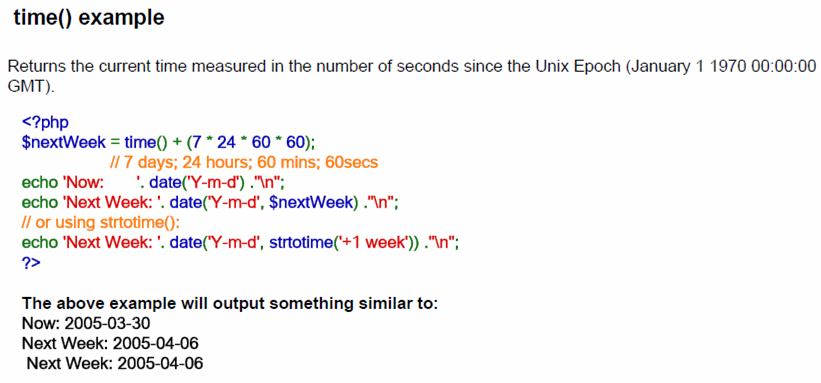Click the time() function call
821x383 pixels.
tap(147, 143)
